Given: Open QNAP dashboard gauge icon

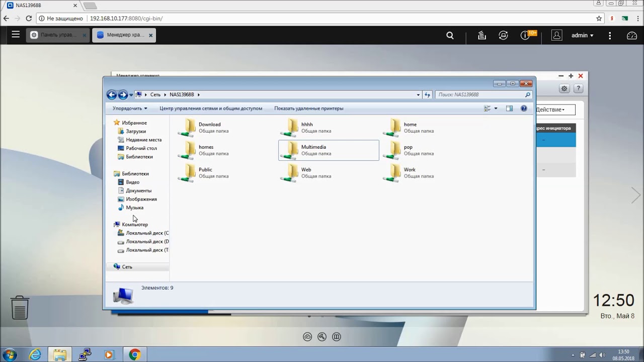Looking at the screenshot, I should [632, 35].
